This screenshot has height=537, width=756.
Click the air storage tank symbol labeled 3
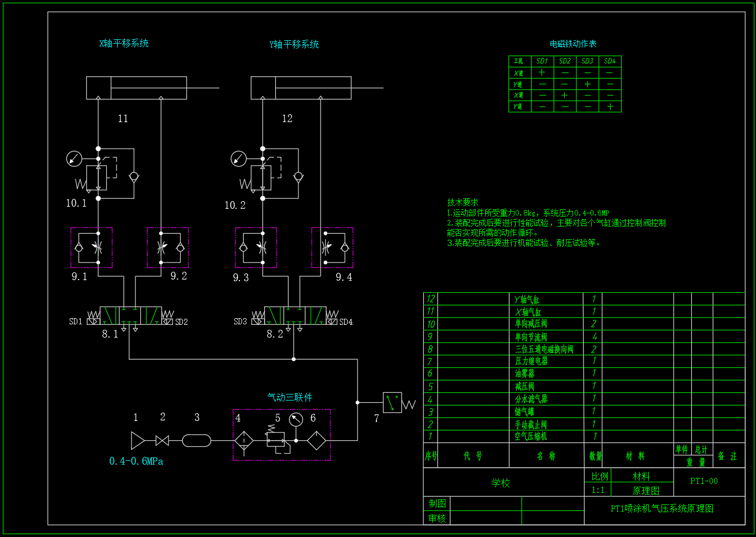[x=197, y=440]
